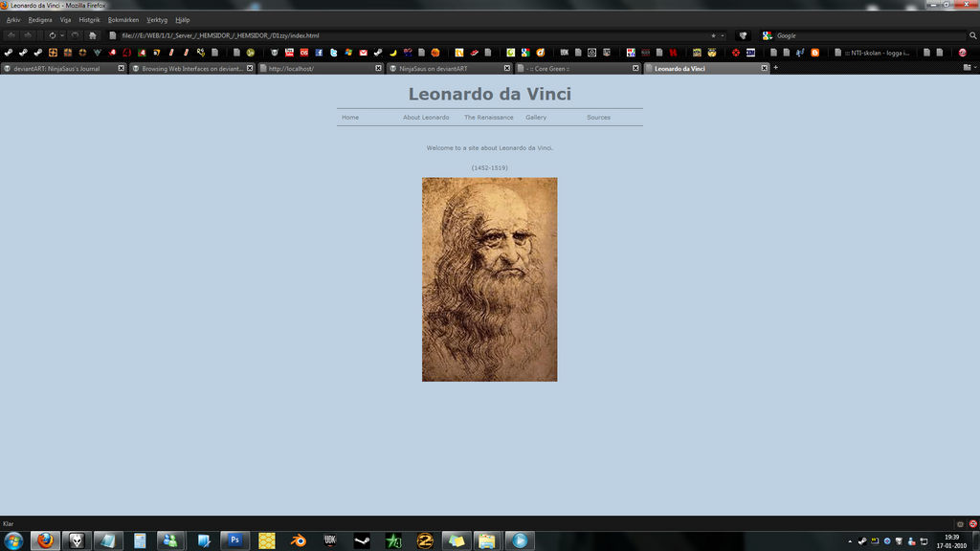
Task: Open the media player taskbar icon
Action: [x=520, y=540]
